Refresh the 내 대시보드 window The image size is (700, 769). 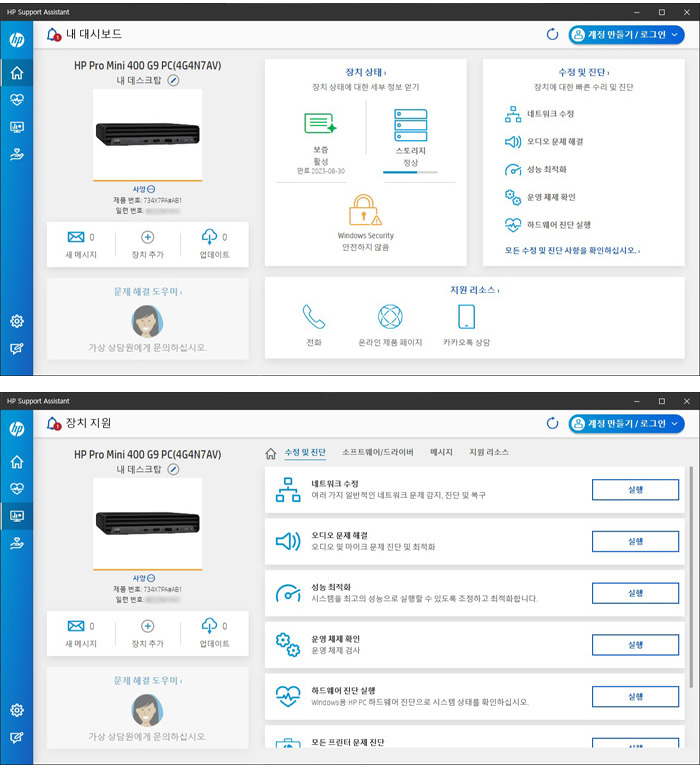click(x=552, y=34)
